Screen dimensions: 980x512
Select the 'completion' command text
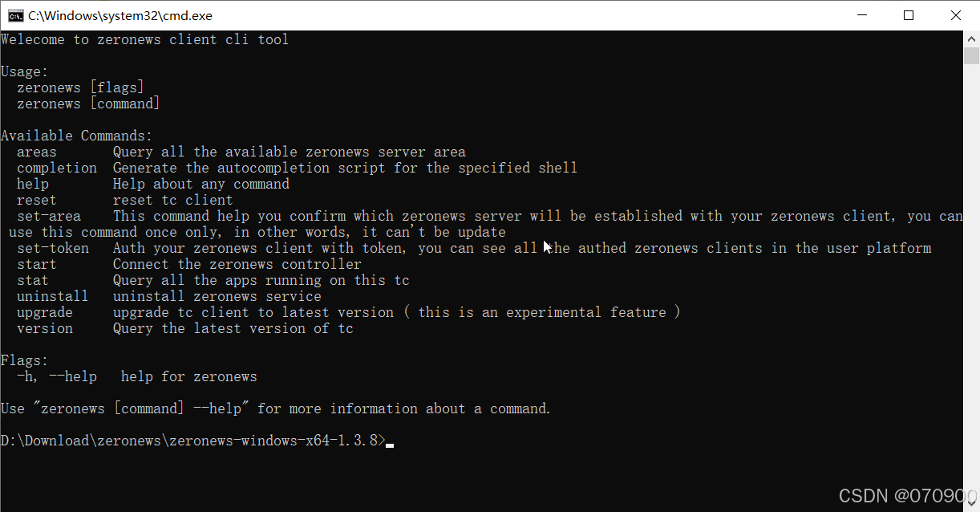coord(56,168)
